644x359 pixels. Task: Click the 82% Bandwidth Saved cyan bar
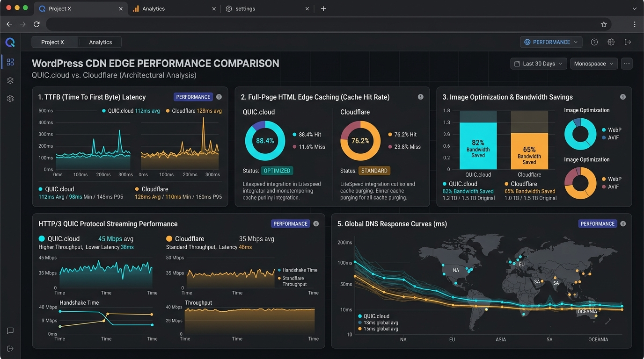478,146
